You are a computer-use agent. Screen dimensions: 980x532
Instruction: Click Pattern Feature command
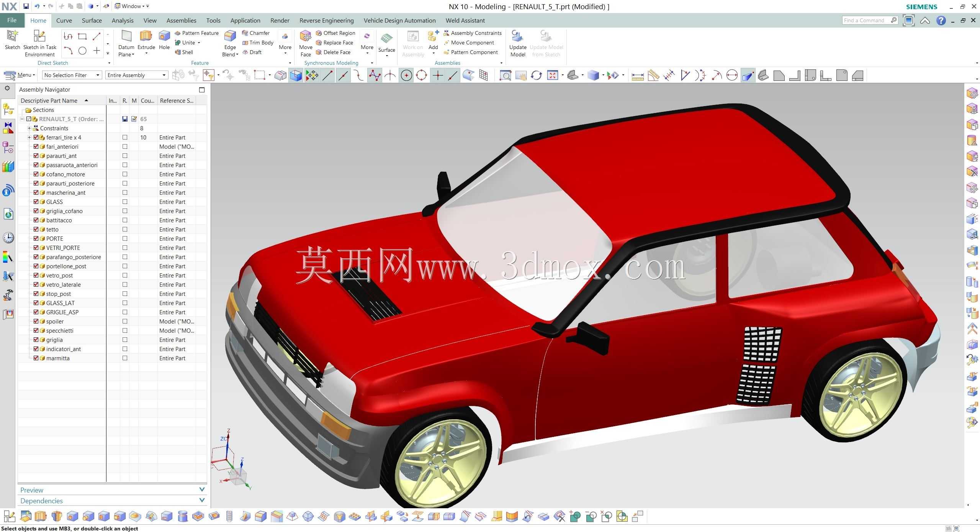click(196, 33)
